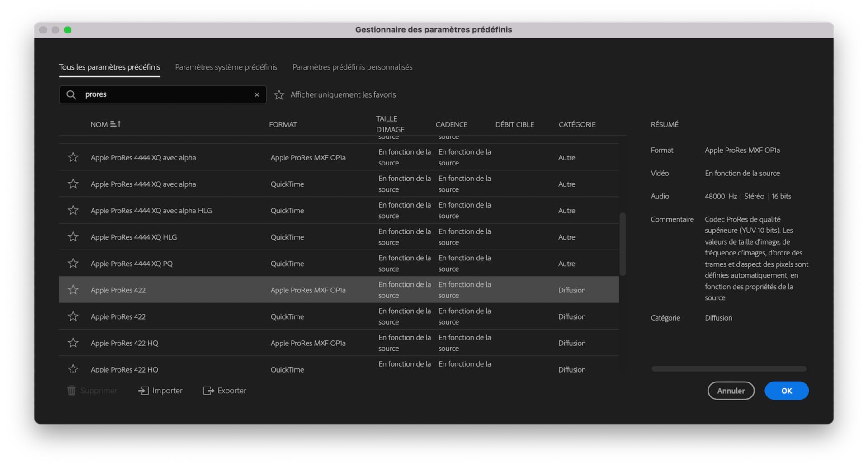
Task: Favorite the Apple ProRes 422 MXF preset star
Action: click(x=73, y=290)
